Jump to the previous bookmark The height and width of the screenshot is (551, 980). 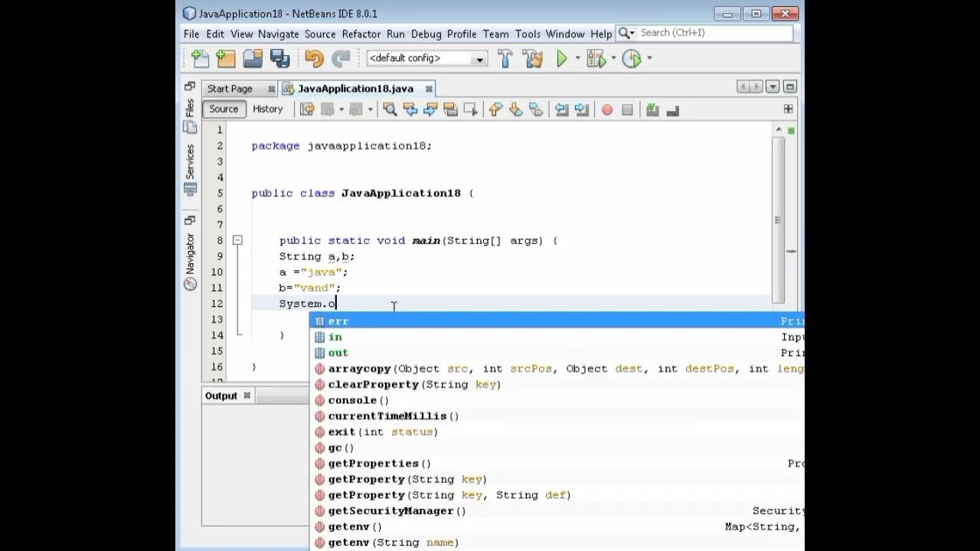tap(495, 109)
